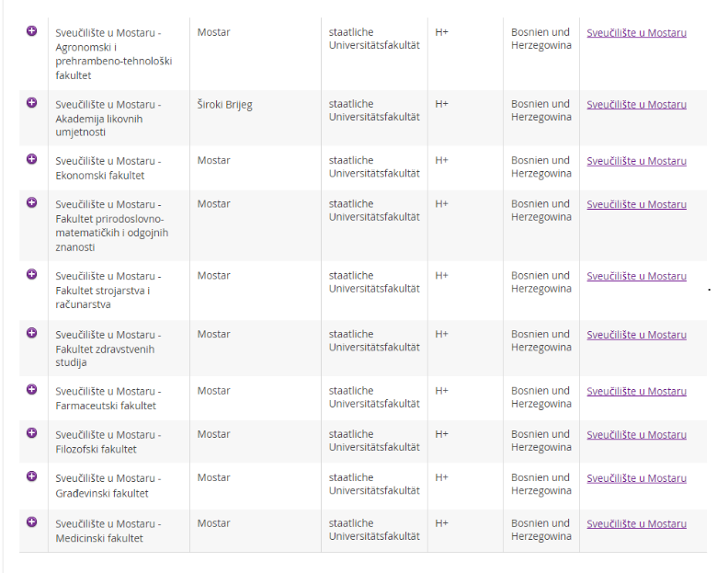Click plus icon next to Farmaceutski fakultet
Screen dimensions: 728x573
(x=32, y=389)
